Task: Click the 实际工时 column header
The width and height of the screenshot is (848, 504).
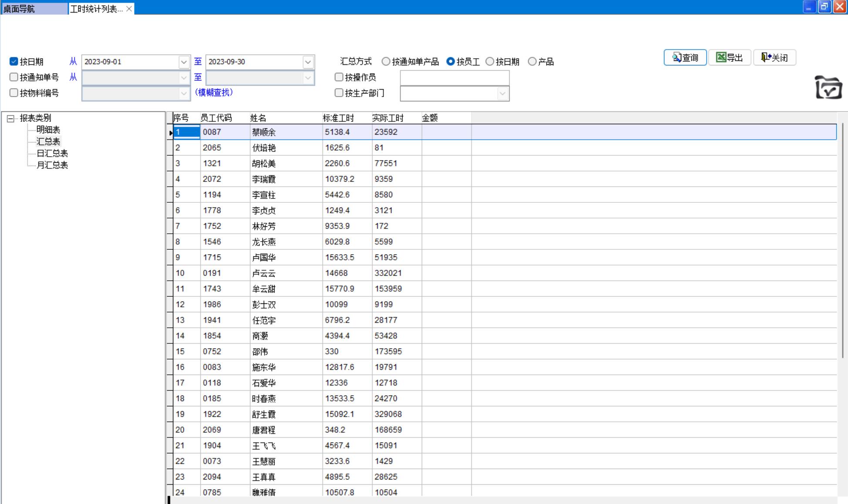Action: pos(387,118)
